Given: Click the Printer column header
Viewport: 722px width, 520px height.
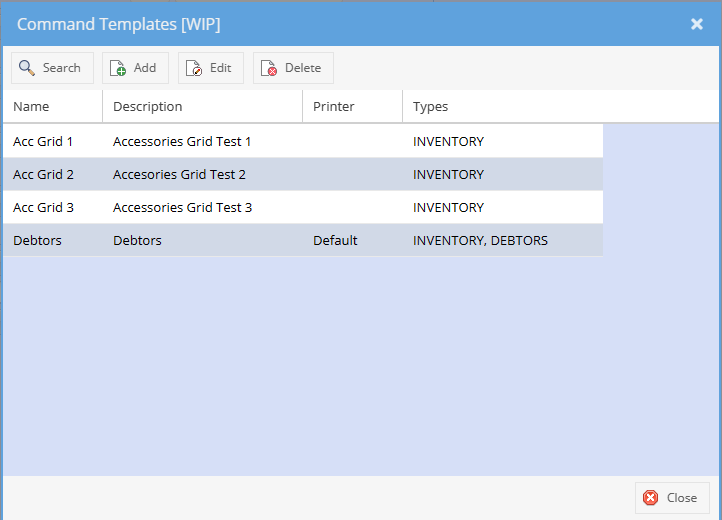Looking at the screenshot, I should point(334,106).
